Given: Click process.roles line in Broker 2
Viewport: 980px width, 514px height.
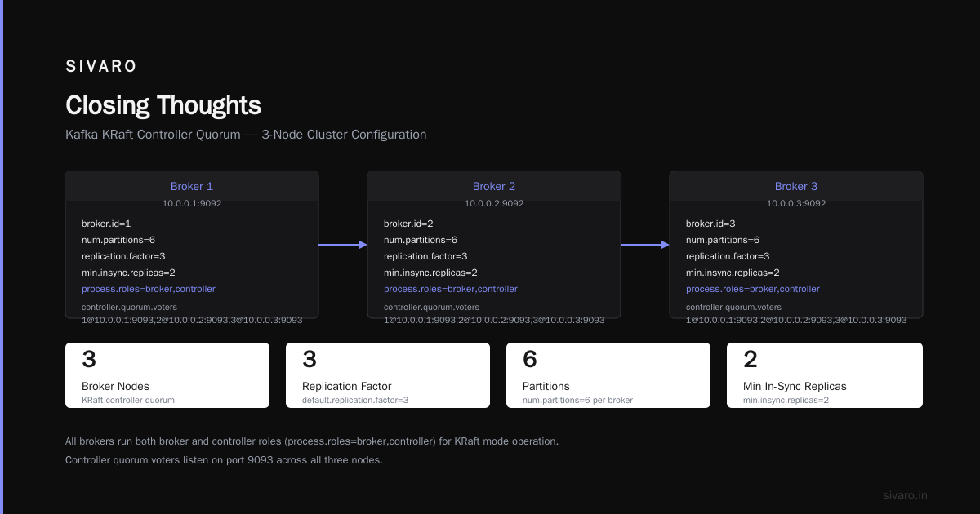Looking at the screenshot, I should (451, 289).
